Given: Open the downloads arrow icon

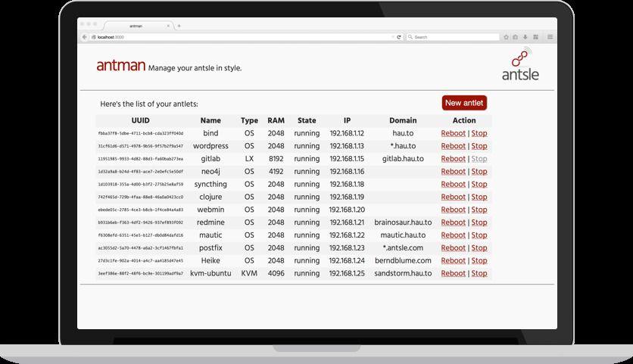Looking at the screenshot, I should pyautogui.click(x=525, y=37).
